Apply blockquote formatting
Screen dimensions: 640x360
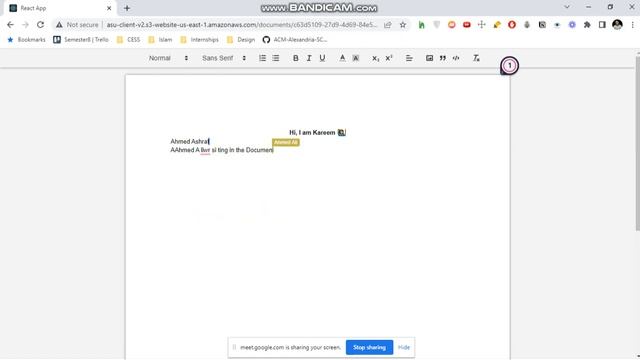pos(443,58)
